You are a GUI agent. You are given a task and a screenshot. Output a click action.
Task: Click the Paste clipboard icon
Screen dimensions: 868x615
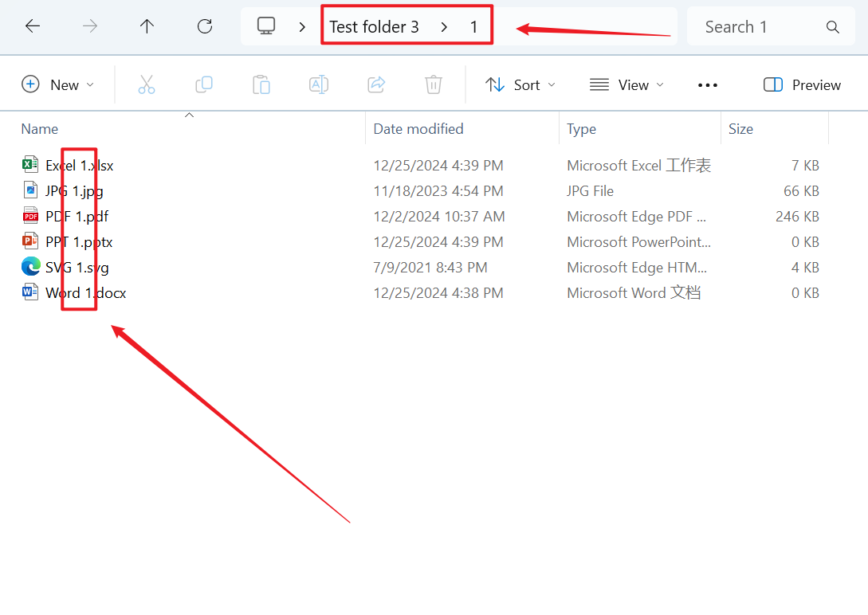pos(261,84)
